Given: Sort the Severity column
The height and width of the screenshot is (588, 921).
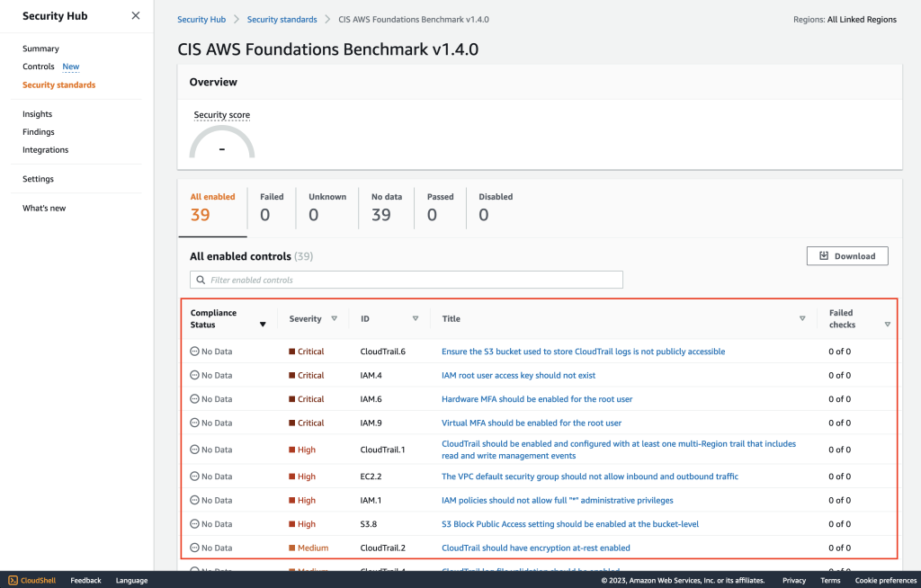Looking at the screenshot, I should (x=335, y=318).
